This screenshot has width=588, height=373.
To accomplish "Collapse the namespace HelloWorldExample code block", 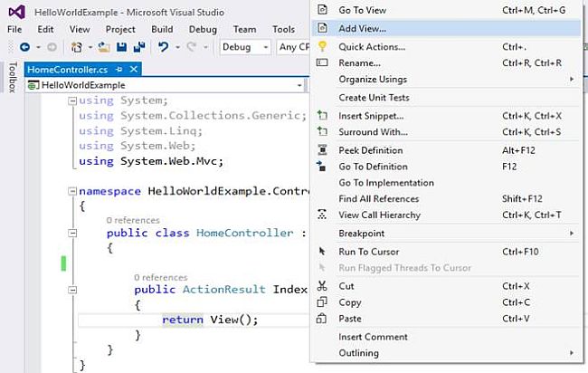I will (x=72, y=192).
